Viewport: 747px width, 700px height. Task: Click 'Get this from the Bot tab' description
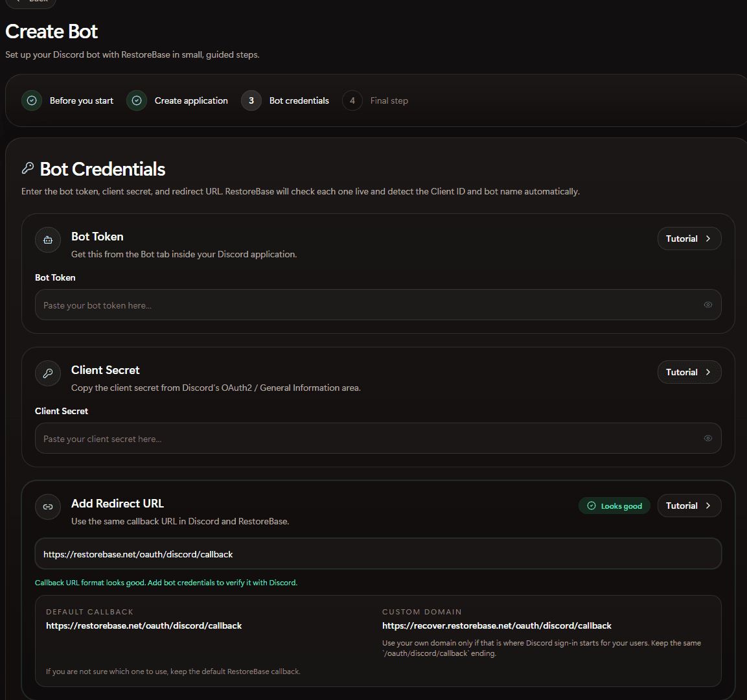[184, 255]
